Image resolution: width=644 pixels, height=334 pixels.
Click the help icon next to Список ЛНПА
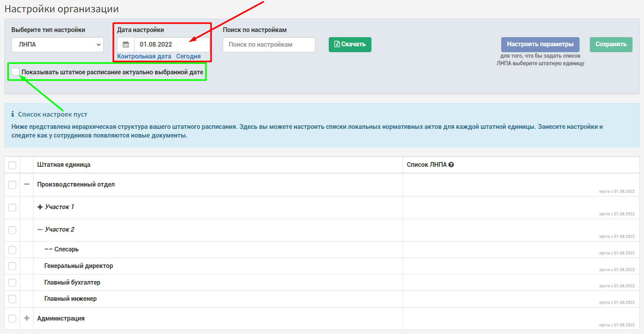pyautogui.click(x=451, y=165)
